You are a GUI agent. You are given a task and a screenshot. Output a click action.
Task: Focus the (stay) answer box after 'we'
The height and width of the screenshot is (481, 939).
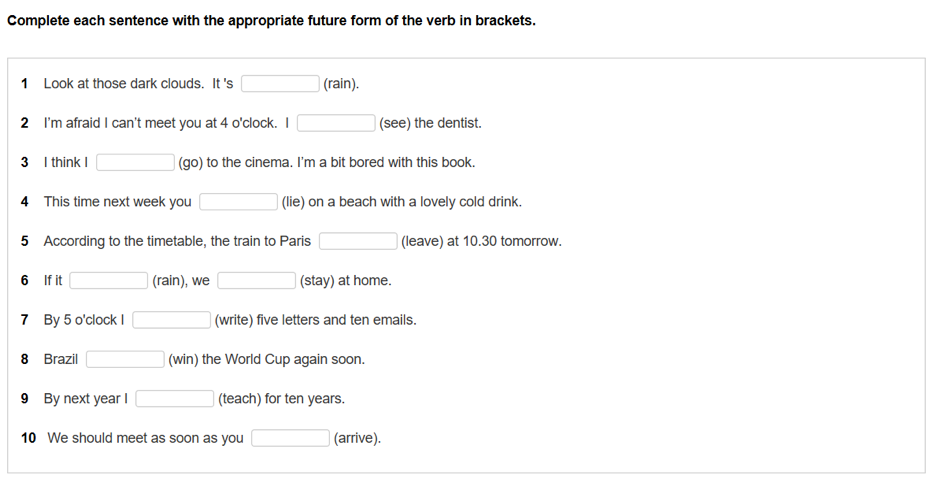256,280
